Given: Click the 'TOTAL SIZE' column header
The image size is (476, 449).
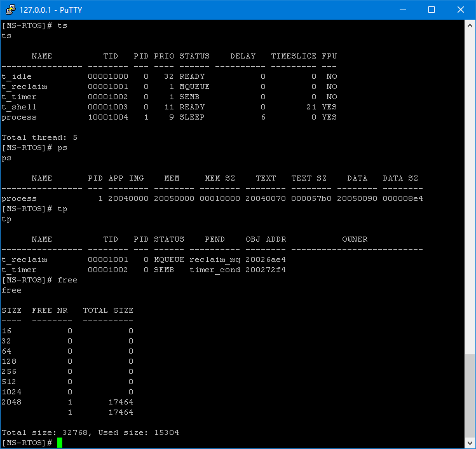Looking at the screenshot, I should click(108, 310).
